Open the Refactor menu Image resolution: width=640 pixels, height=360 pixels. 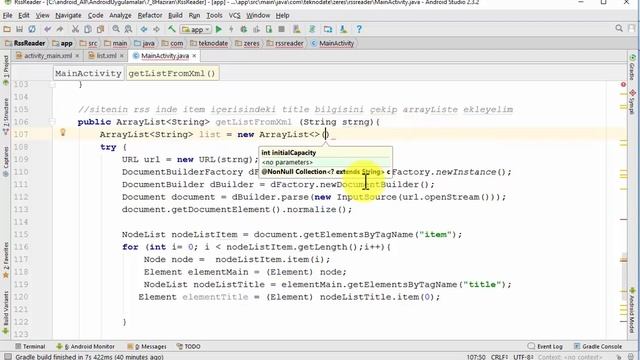coord(150,16)
